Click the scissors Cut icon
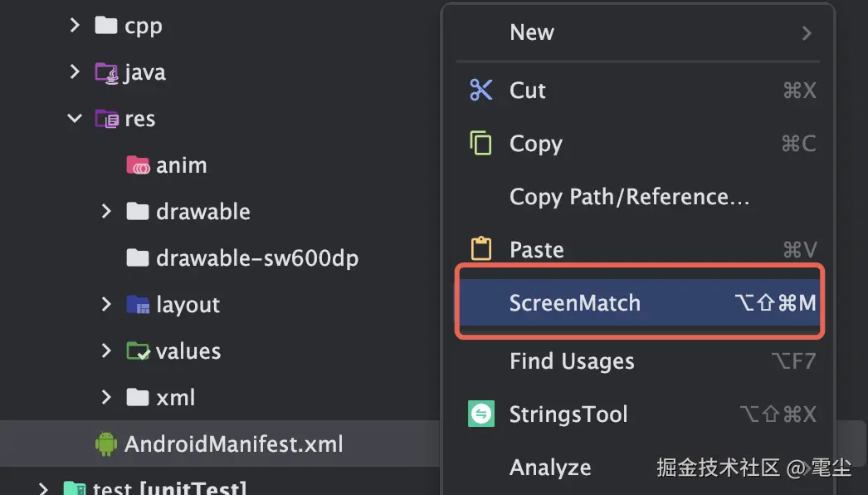 [481, 90]
